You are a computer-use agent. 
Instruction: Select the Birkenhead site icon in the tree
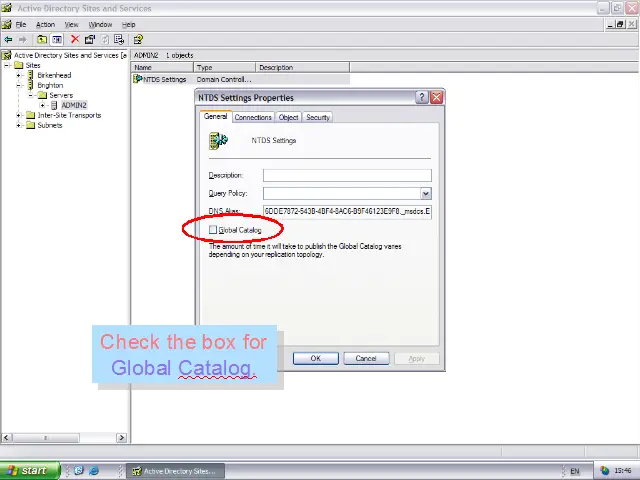click(x=31, y=75)
